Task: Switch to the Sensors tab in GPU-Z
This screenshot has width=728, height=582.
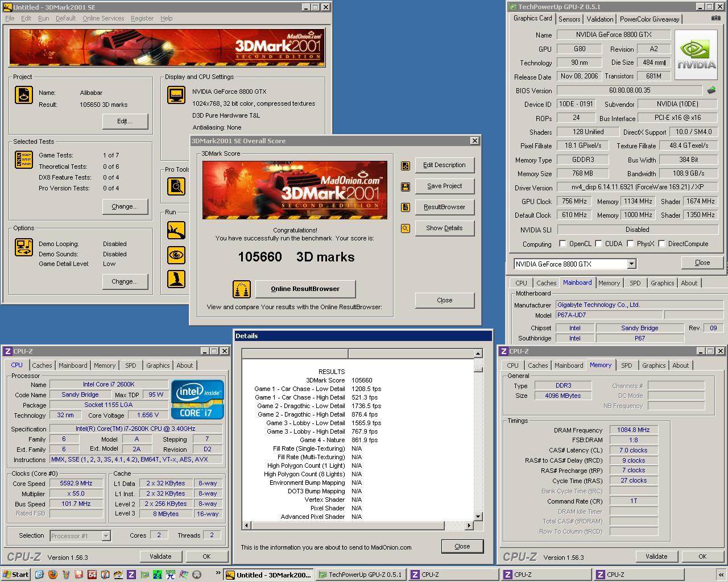Action: point(569,19)
